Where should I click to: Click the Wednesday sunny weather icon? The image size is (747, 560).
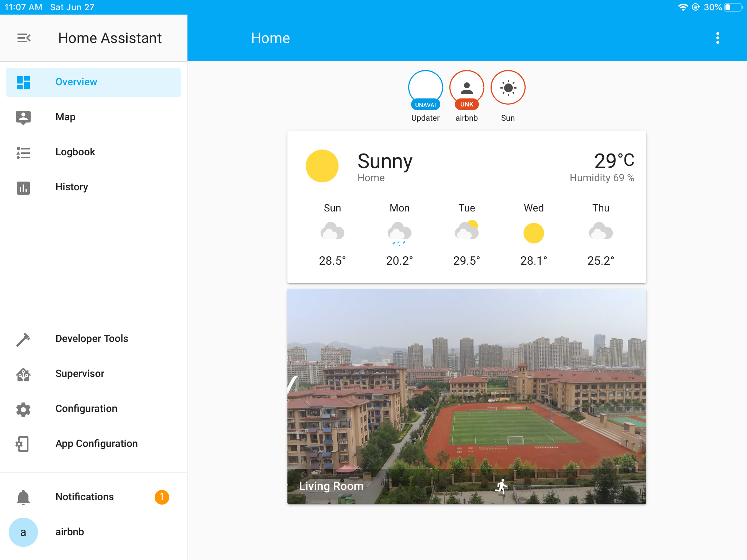533,232
